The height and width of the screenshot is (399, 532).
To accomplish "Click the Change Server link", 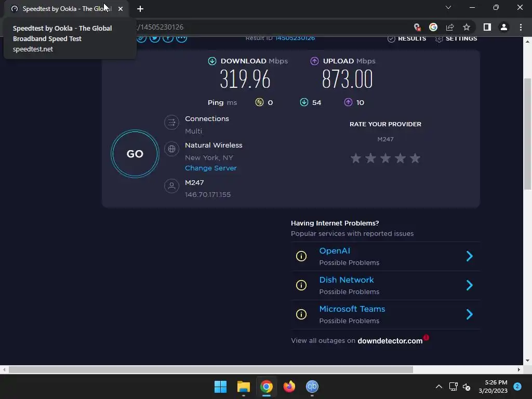I will pos(211,168).
